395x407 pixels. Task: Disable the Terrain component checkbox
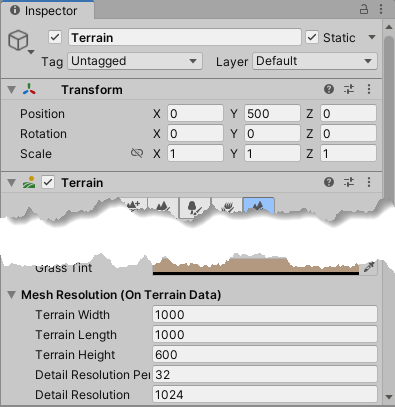48,182
